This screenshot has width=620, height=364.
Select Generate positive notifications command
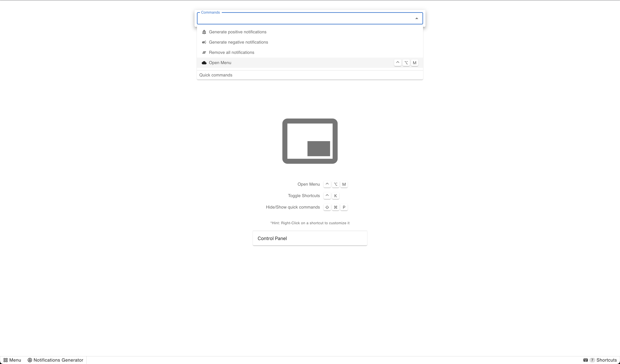(x=310, y=32)
